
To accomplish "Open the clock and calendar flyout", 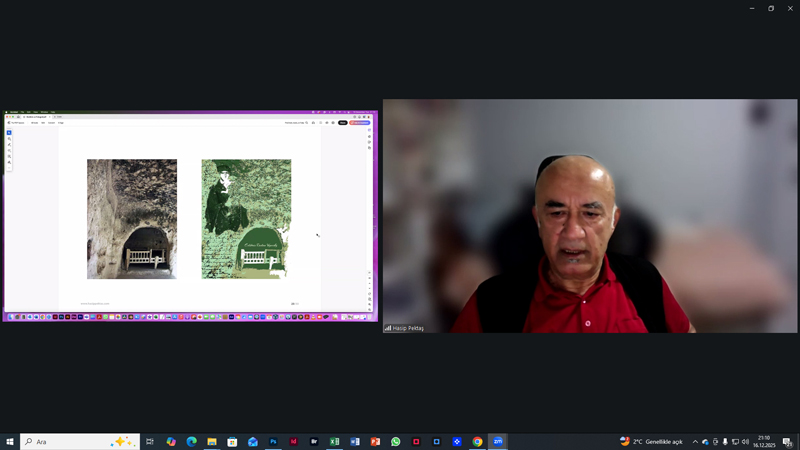I will click(764, 441).
